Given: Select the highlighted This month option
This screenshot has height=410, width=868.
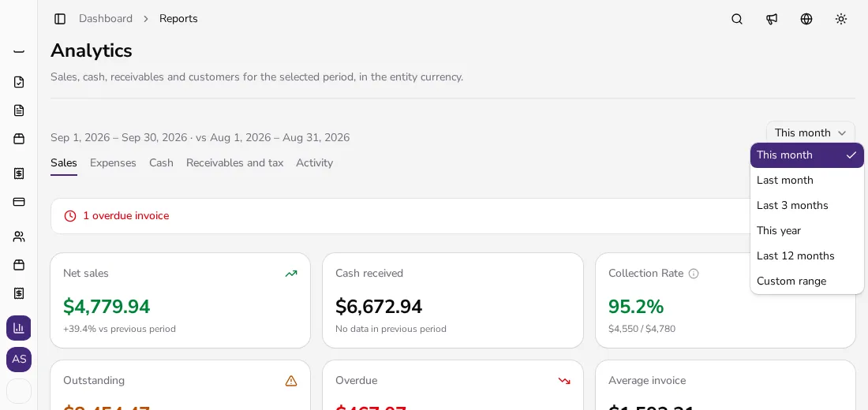Looking at the screenshot, I should click(x=807, y=155).
